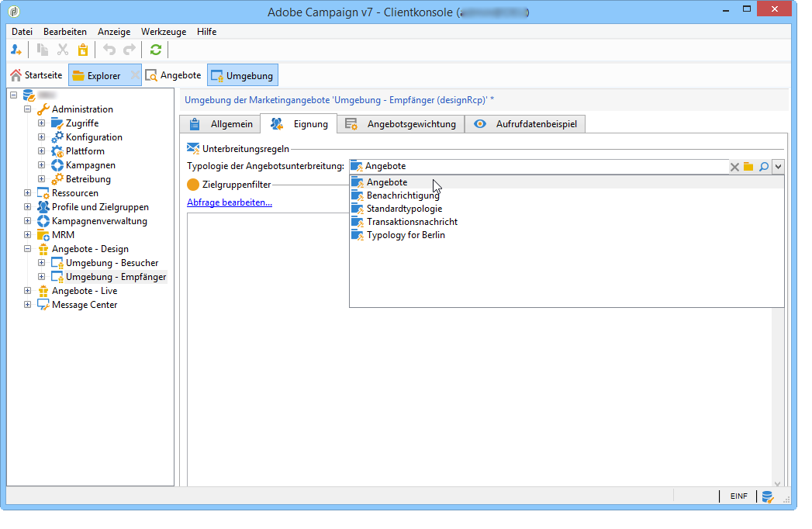Image resolution: width=812 pixels, height=529 pixels.
Task: Click the Ressourcen icon in the tree
Action: pyautogui.click(x=43, y=193)
